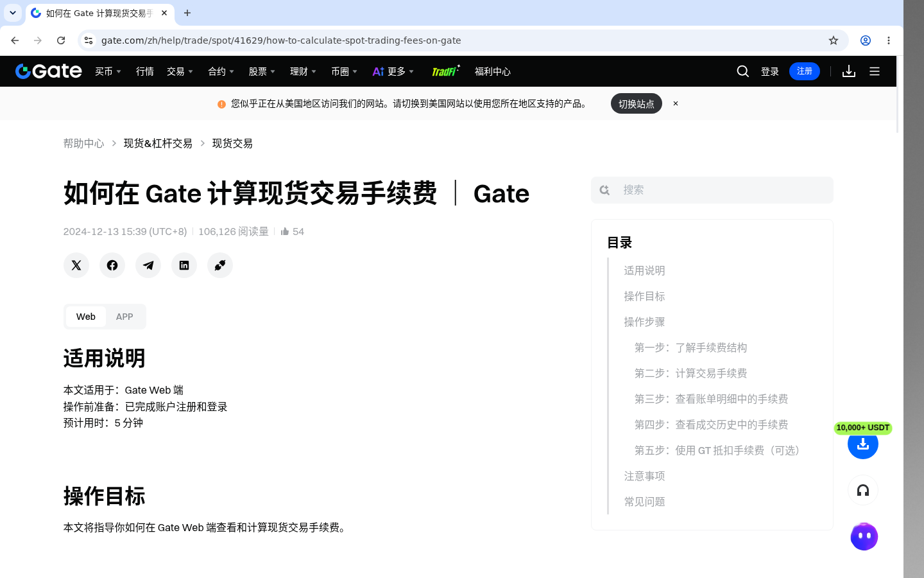
Task: Open Chrome three-dot menu
Action: point(889,40)
